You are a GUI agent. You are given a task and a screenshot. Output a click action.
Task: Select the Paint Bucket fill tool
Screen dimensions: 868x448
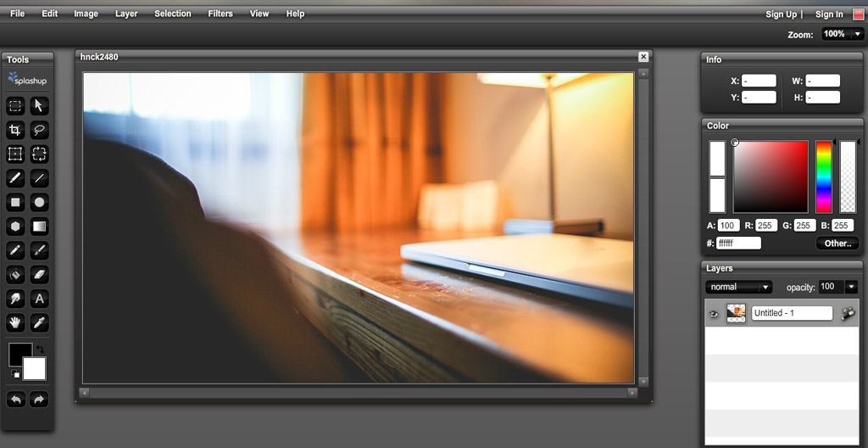[15, 274]
